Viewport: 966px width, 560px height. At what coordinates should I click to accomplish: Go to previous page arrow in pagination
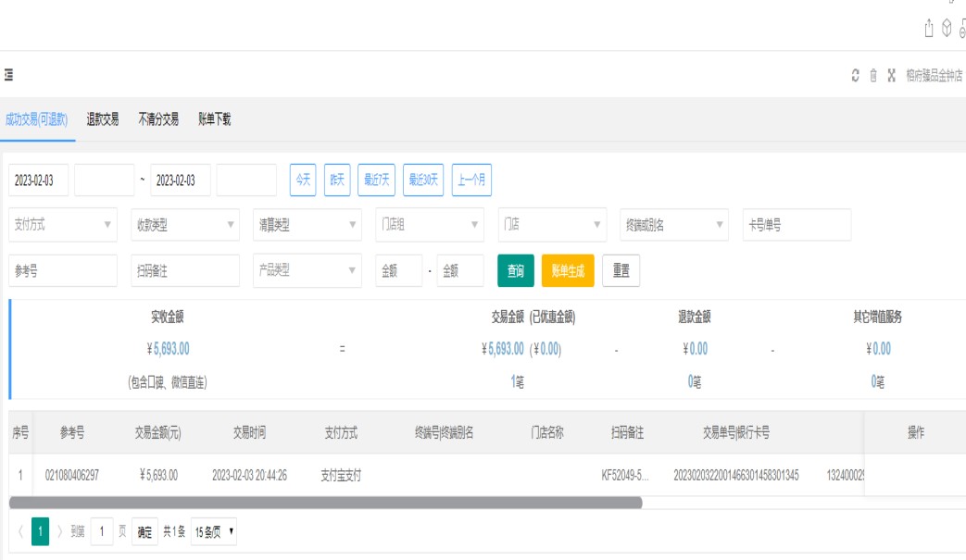(20, 532)
